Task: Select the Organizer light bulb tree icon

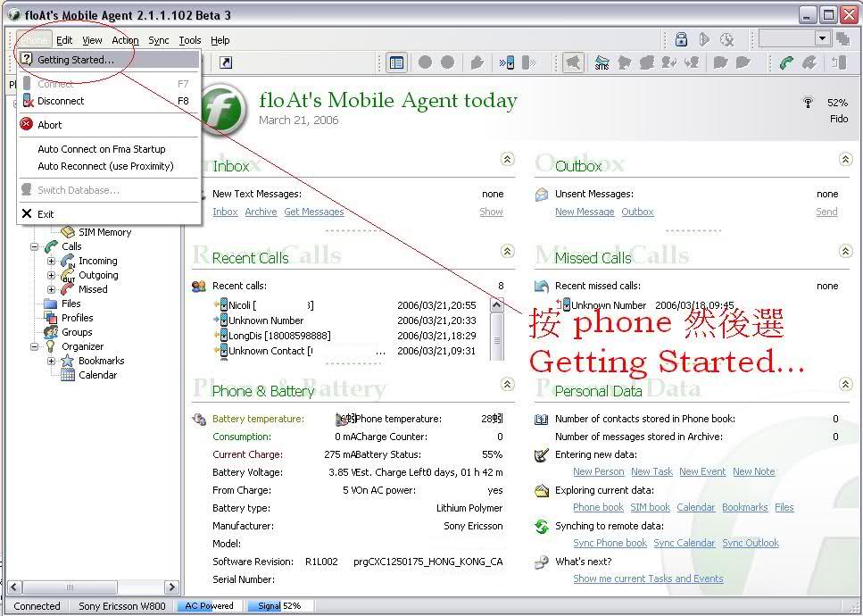Action: [51, 346]
